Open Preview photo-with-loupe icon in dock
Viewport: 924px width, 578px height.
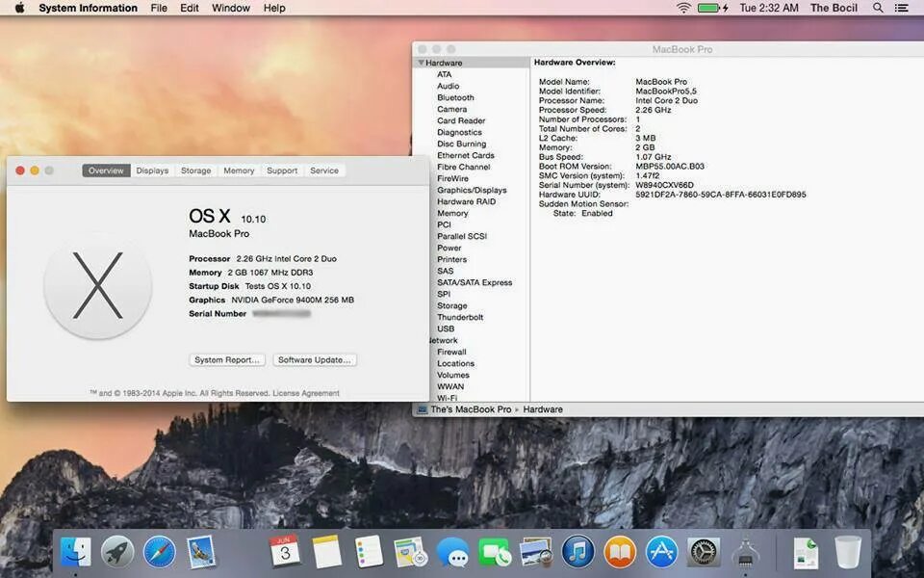coord(536,553)
